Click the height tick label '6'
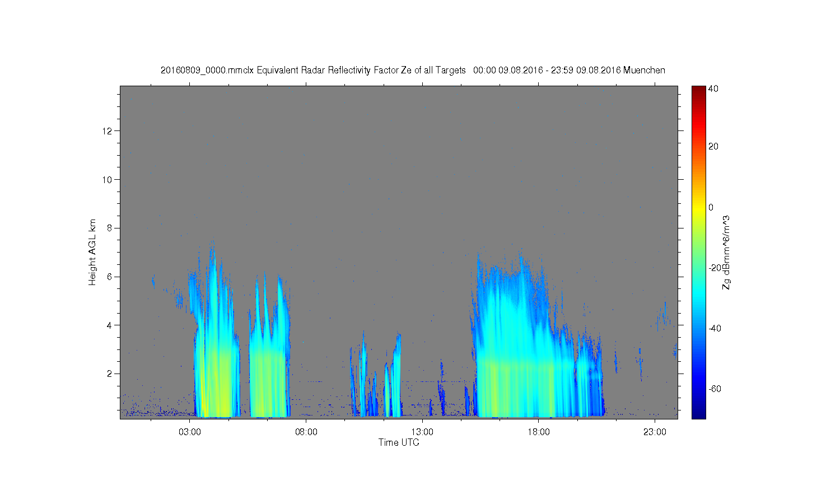This screenshot has width=840, height=504. [x=111, y=277]
